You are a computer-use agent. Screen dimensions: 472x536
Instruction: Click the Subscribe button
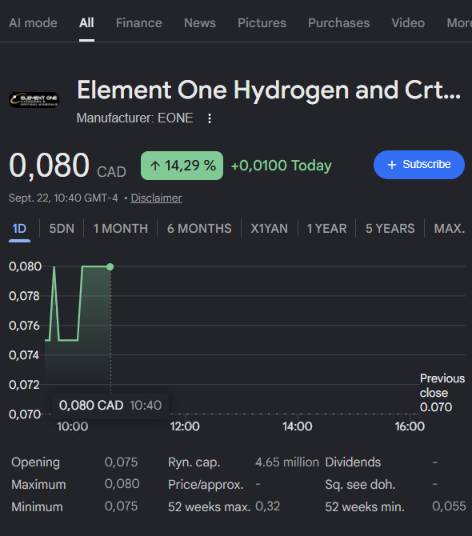pos(419,164)
